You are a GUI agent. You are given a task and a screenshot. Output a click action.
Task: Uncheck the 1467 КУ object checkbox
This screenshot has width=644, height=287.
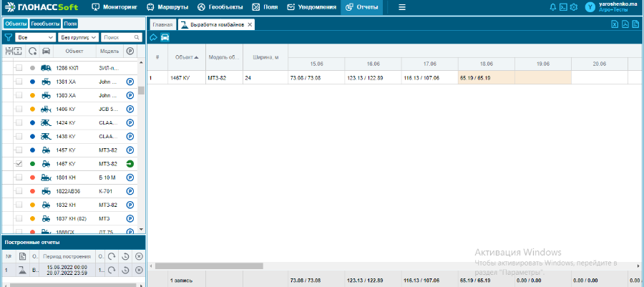click(19, 164)
